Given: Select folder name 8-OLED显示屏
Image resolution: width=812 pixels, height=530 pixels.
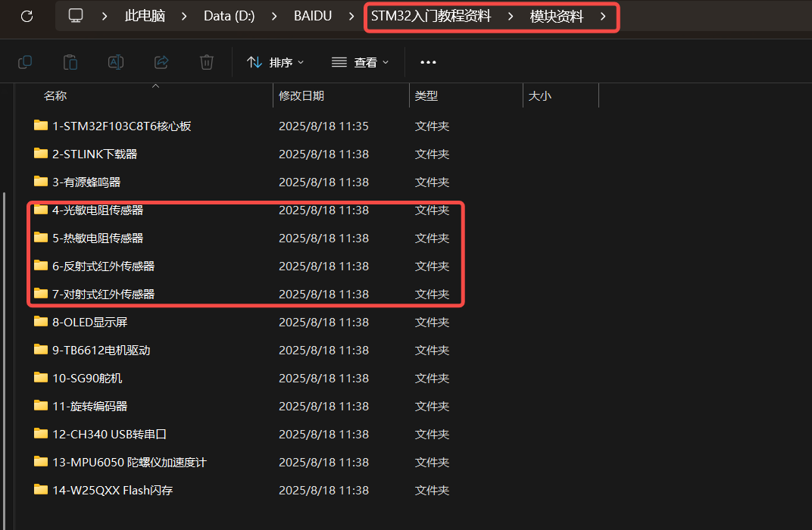Looking at the screenshot, I should [x=90, y=322].
